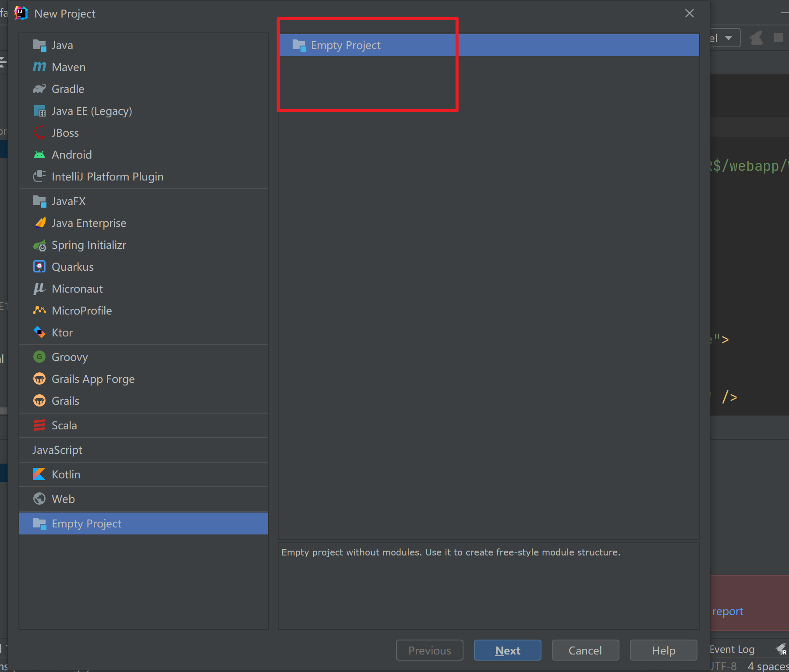The height and width of the screenshot is (672, 789).
Task: Click the Cancel button
Action: tap(585, 650)
